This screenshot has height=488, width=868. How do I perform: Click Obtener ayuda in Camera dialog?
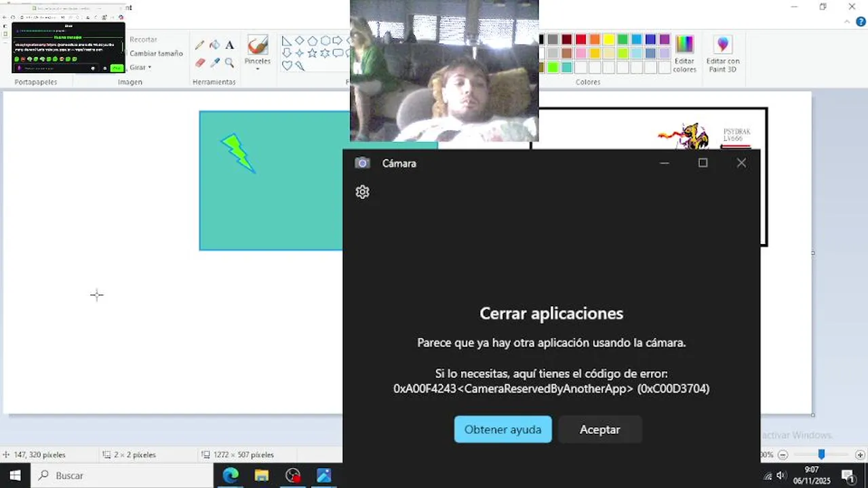click(502, 429)
